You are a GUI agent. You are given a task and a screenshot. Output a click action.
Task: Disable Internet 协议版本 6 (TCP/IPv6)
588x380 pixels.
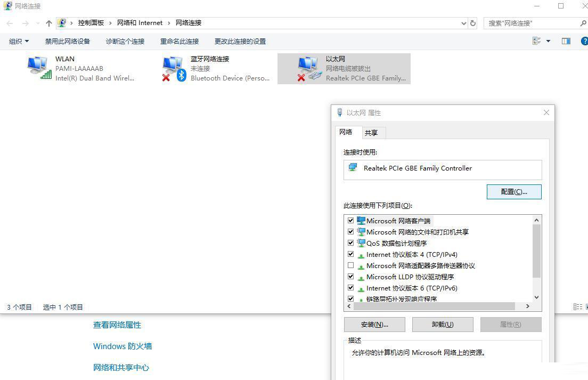click(351, 288)
